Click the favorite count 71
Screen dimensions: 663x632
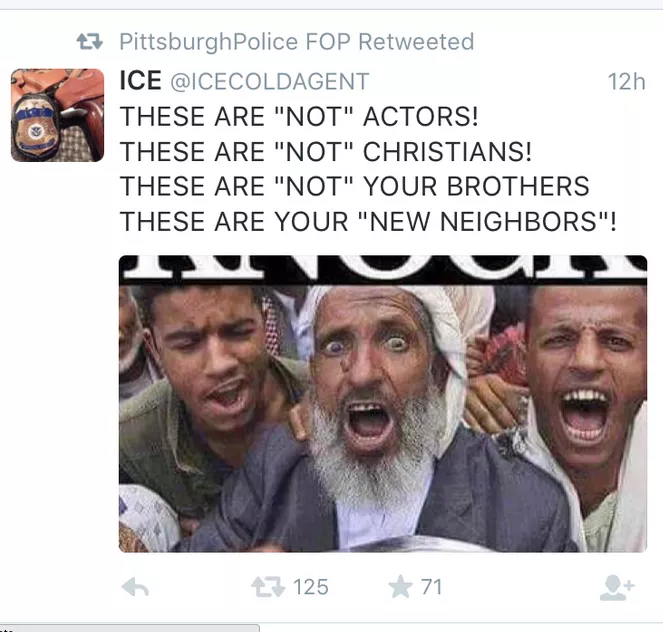coord(431,587)
